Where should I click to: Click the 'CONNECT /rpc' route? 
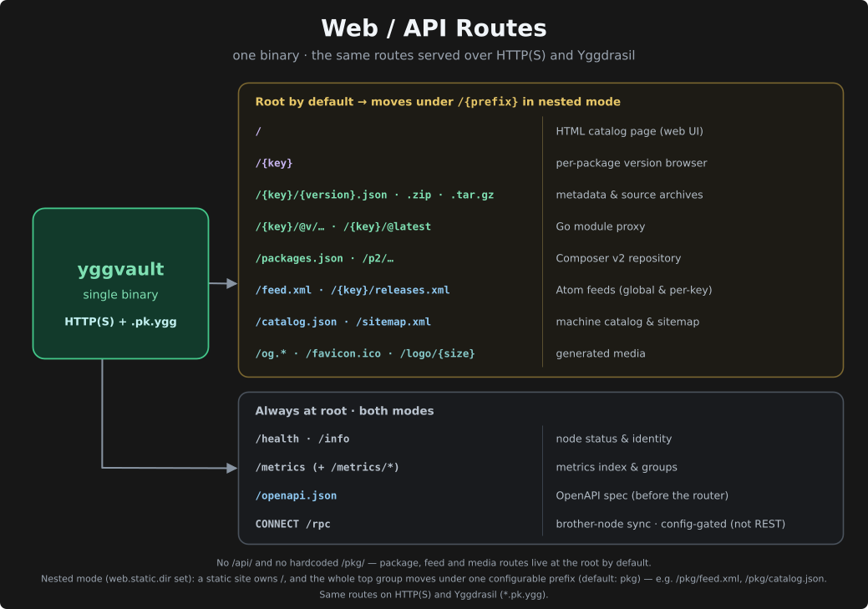tap(293, 525)
